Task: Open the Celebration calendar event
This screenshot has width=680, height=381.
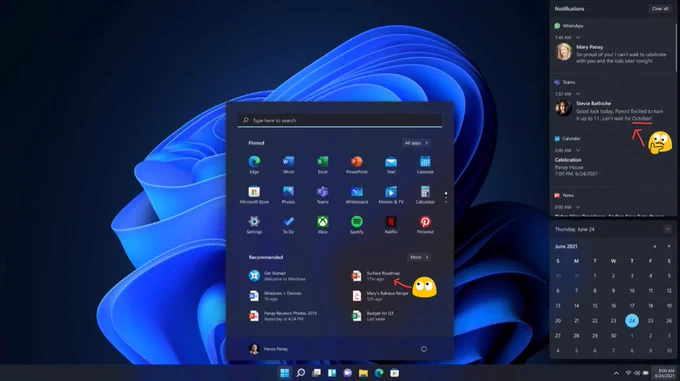Action: coord(576,167)
